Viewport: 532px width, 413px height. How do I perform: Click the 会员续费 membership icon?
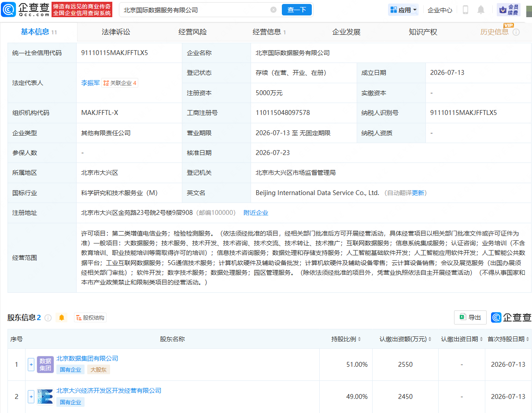pos(509,10)
